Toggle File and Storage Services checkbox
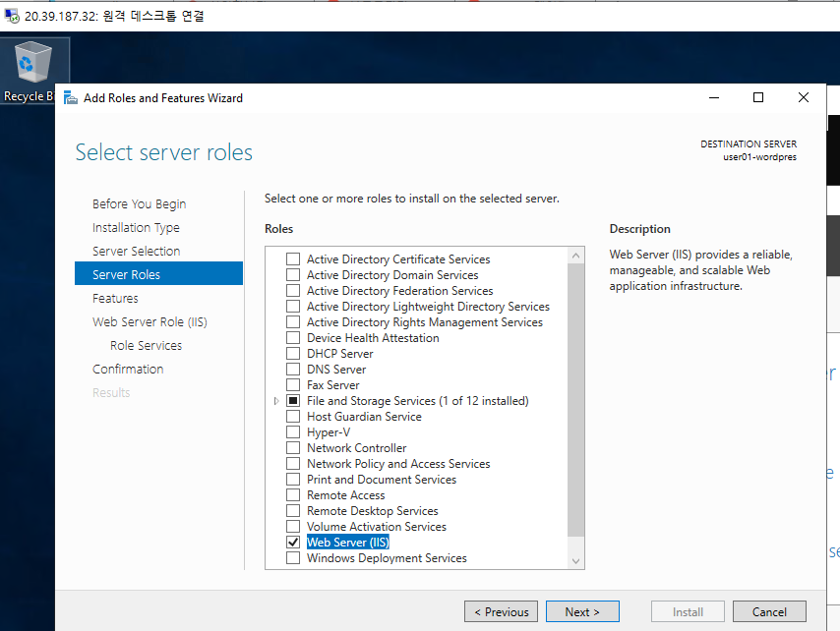Image resolution: width=840 pixels, height=631 pixels. click(x=293, y=400)
